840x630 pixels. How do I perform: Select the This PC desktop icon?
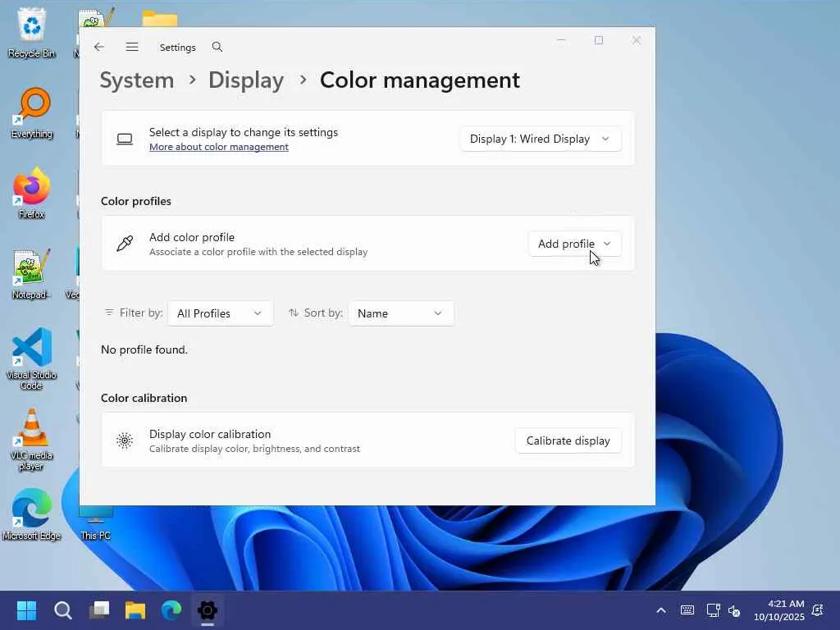(96, 524)
